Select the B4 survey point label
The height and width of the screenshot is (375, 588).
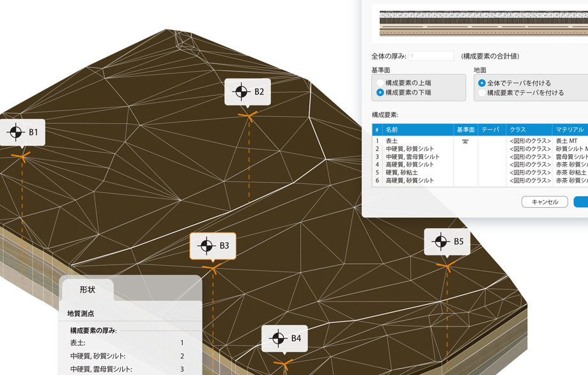point(284,338)
